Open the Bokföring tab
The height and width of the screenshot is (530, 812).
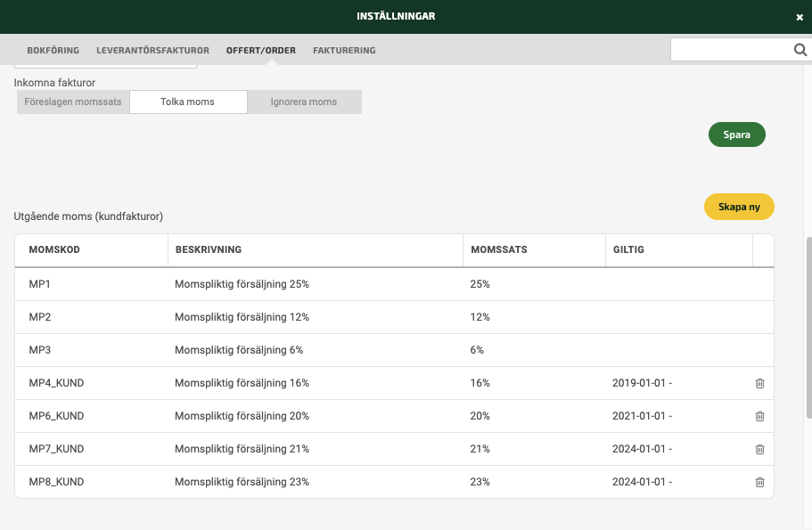[x=53, y=50]
